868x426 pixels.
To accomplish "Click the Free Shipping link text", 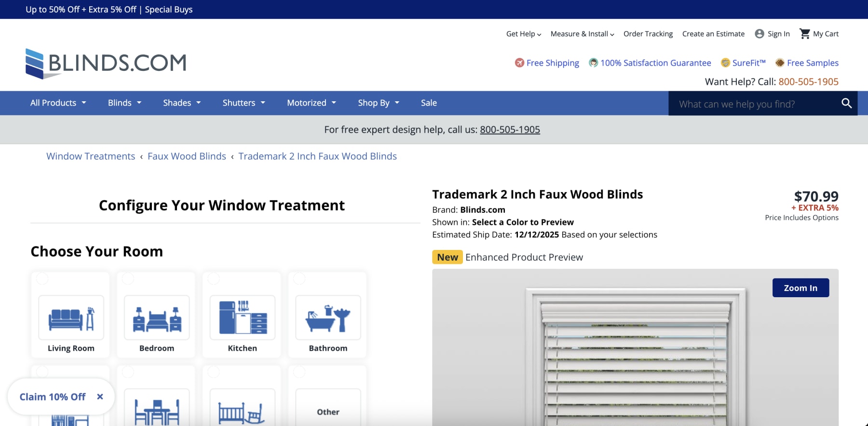I will click(553, 63).
